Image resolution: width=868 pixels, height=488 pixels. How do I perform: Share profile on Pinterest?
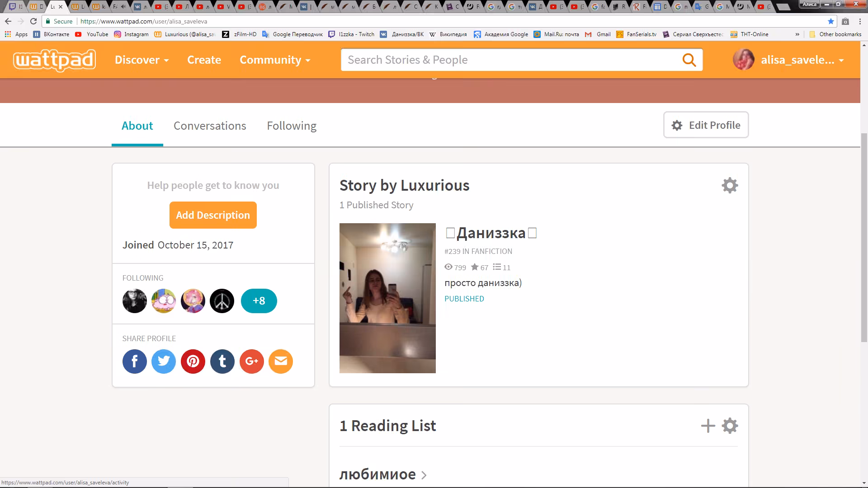(x=193, y=361)
